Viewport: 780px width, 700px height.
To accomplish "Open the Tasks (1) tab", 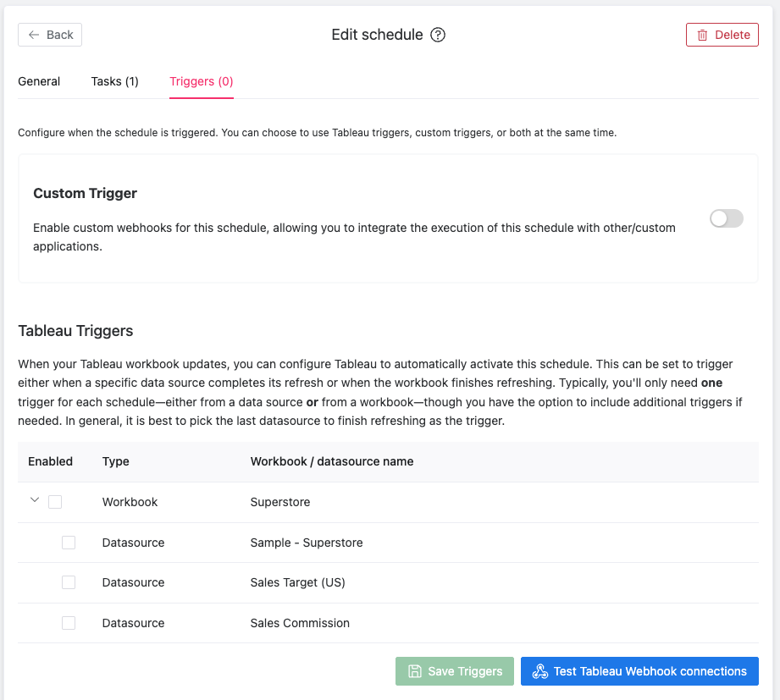I will [115, 81].
